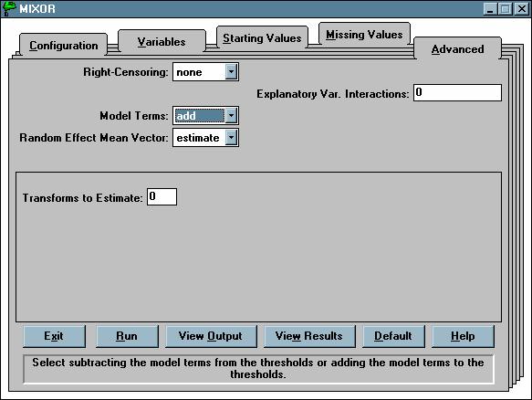This screenshot has width=532, height=400.
Task: Click the View Results button
Action: point(309,336)
